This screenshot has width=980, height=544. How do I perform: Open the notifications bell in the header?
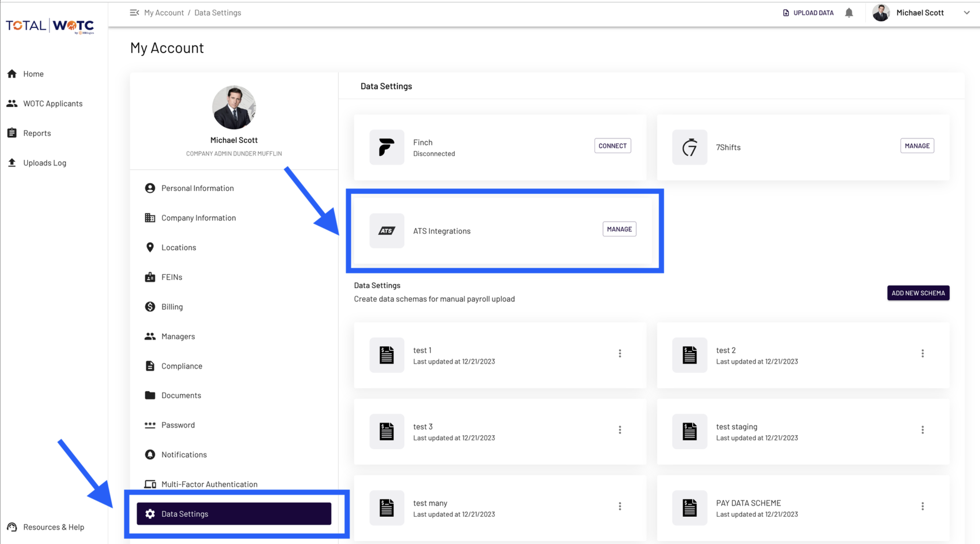click(849, 13)
